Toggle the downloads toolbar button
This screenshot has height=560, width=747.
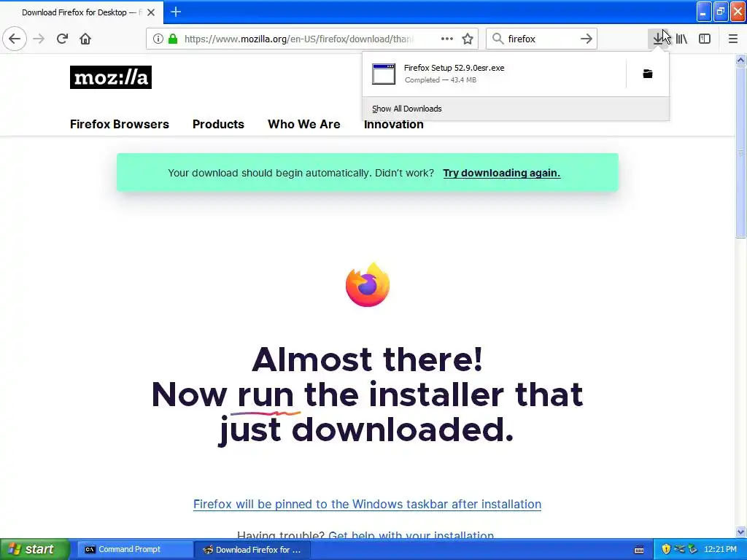(x=659, y=39)
